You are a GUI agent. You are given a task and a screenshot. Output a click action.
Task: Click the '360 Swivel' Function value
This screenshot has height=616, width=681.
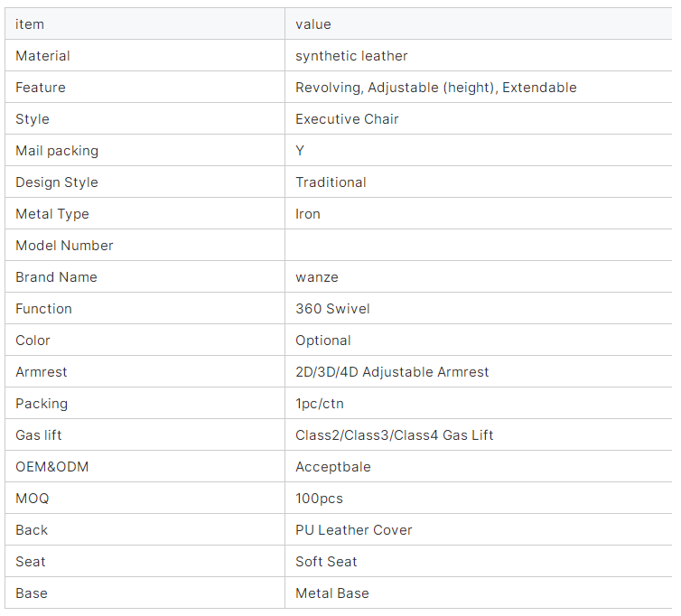pyautogui.click(x=332, y=309)
